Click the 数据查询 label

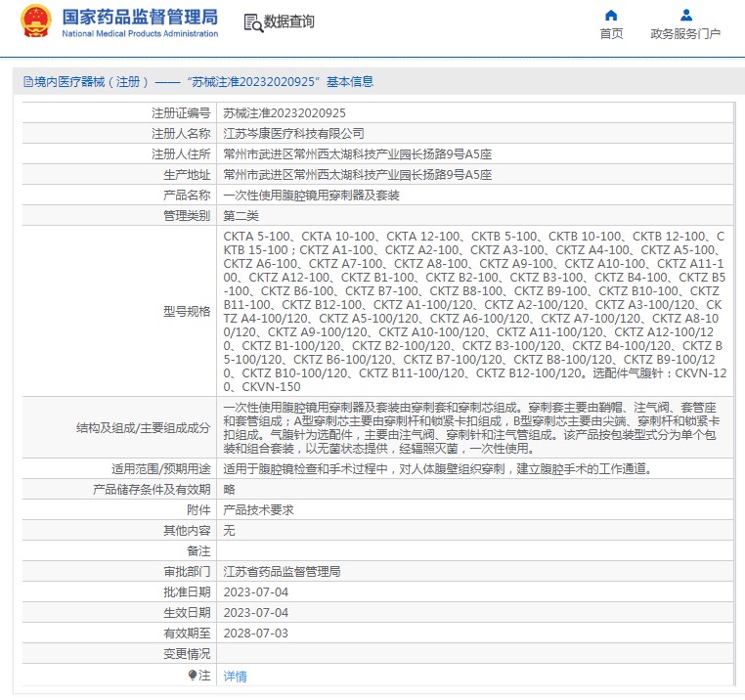tap(288, 22)
